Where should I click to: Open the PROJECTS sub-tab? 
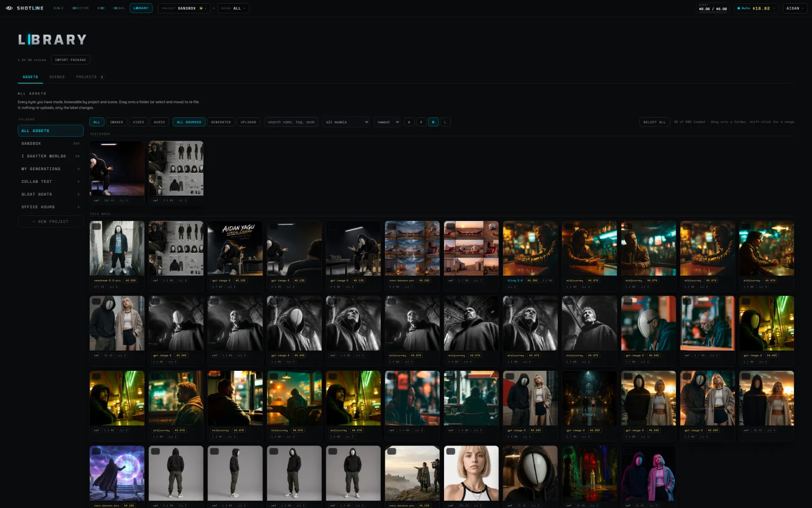[90, 77]
